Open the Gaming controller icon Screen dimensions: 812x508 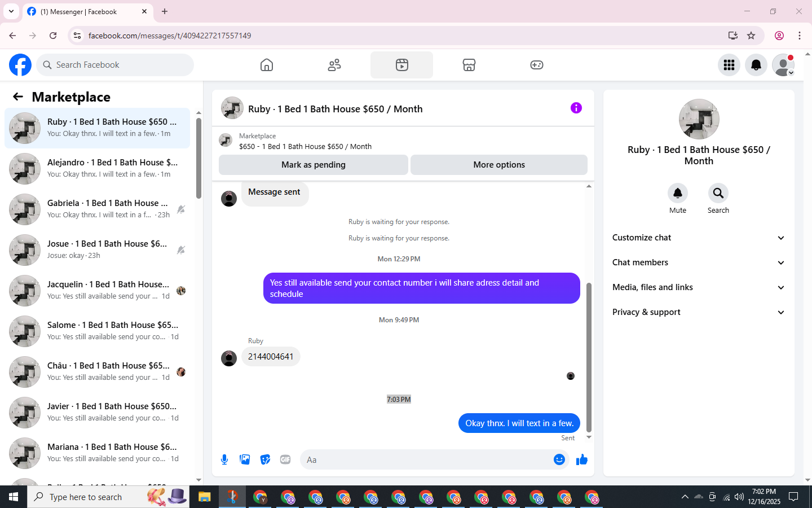[x=537, y=65]
